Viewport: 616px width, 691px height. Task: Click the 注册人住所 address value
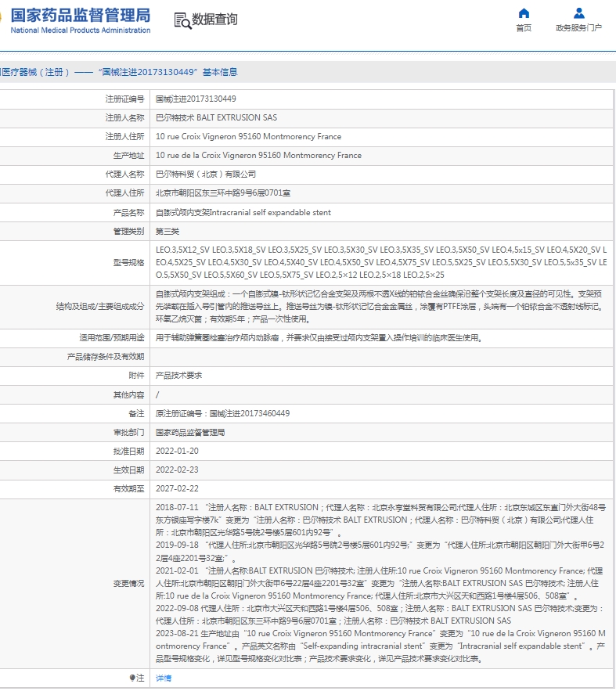click(x=249, y=137)
